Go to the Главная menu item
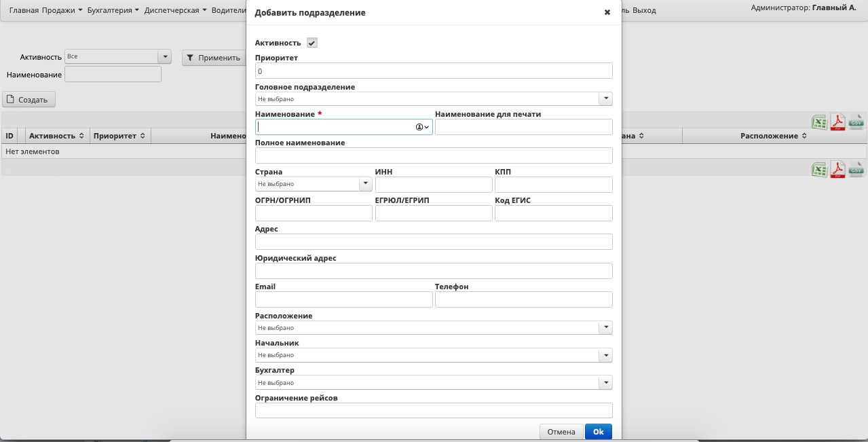This screenshot has height=442, width=868. [24, 10]
